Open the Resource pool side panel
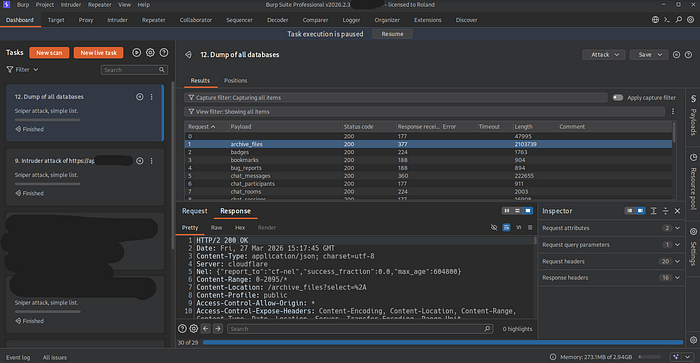 693,182
